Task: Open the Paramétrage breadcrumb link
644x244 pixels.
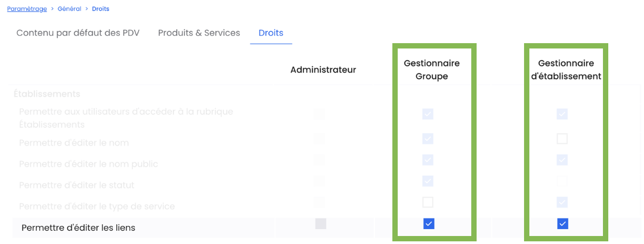Action: pyautogui.click(x=27, y=9)
